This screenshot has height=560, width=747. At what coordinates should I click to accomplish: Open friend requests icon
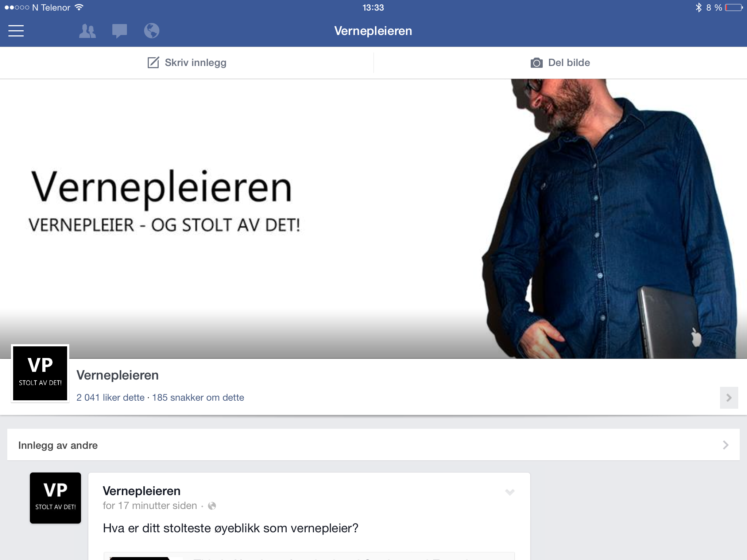click(88, 31)
